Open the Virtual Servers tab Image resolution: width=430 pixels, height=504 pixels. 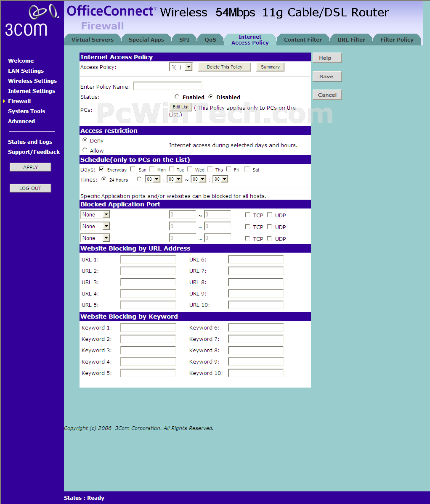[93, 40]
